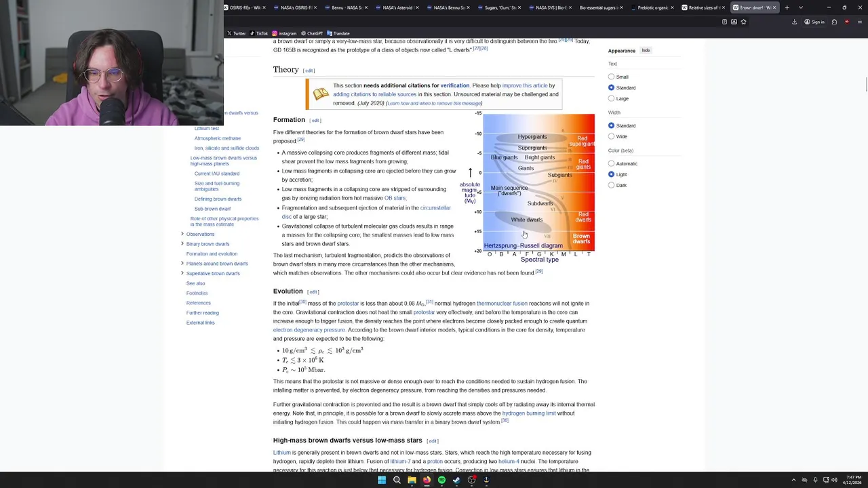This screenshot has height=488, width=868.
Task: Open File Explorer from taskbar
Action: pyautogui.click(x=412, y=480)
